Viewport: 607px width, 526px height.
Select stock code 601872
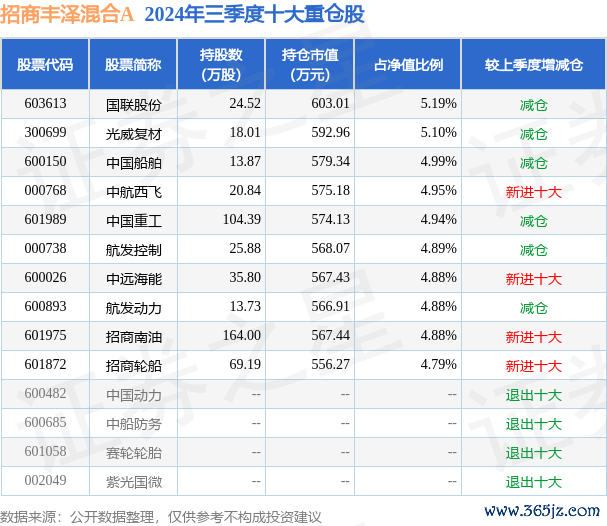(45, 365)
